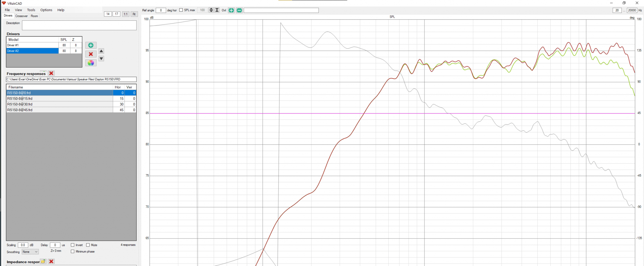Click Hor value 45 in responses table
The height and width of the screenshot is (266, 644).
tap(119, 110)
